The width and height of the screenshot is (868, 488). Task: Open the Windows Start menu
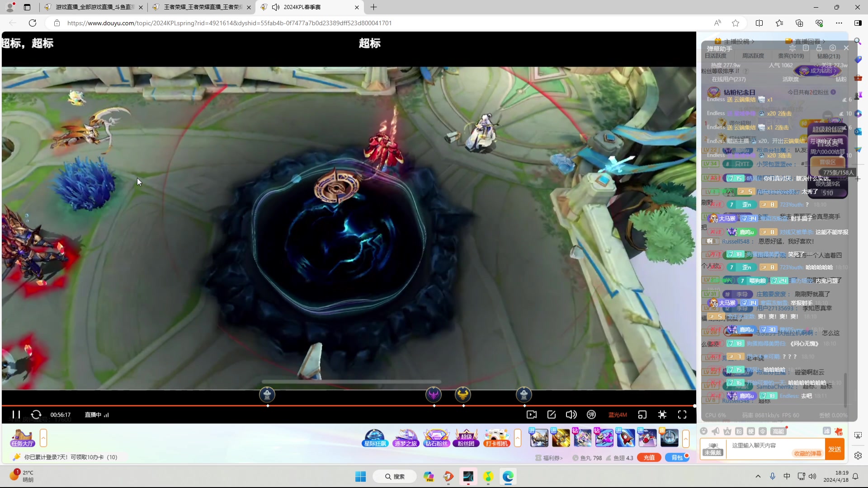(x=360, y=477)
